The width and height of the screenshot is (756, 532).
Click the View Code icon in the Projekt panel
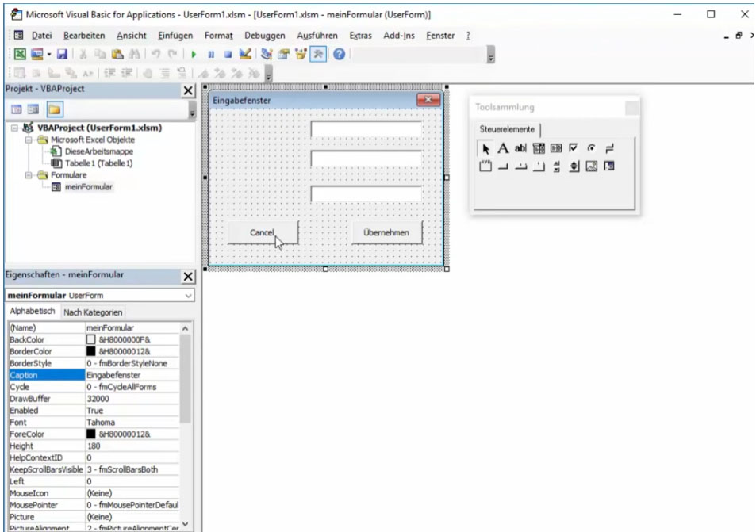coord(17,109)
